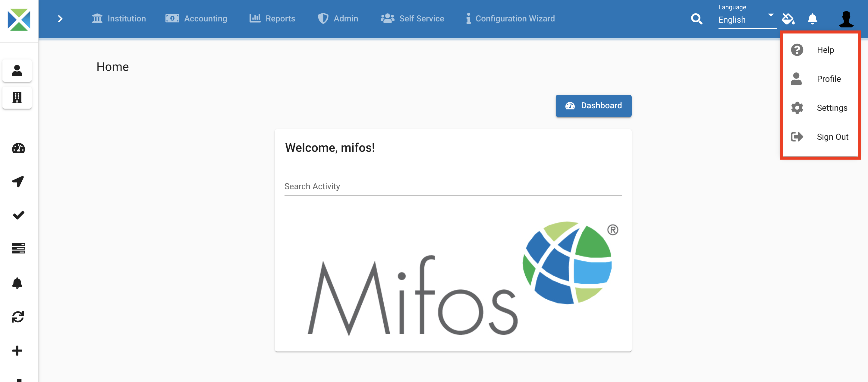Click the Reports bar chart icon
This screenshot has height=382, width=868.
click(255, 18)
